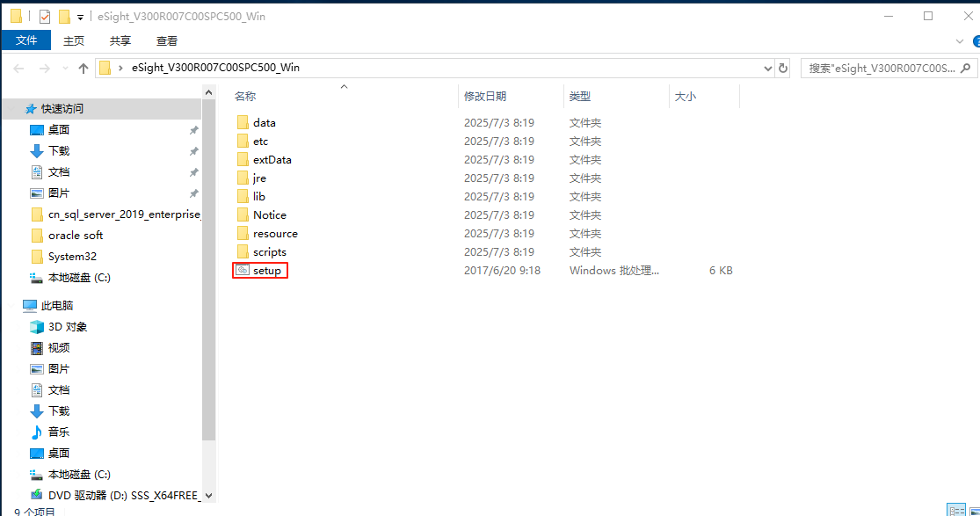980x516 pixels.
Task: Open the recent locations dropdown arrow
Action: click(x=65, y=69)
